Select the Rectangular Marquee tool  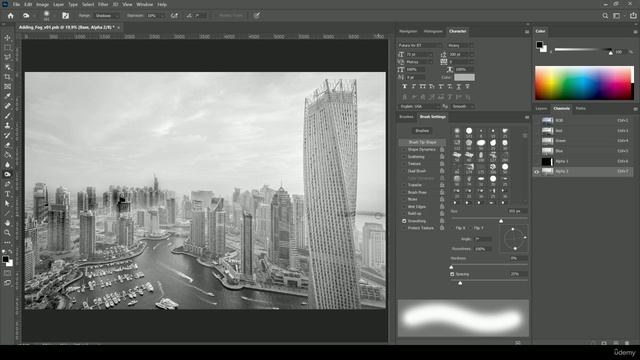pos(7,47)
